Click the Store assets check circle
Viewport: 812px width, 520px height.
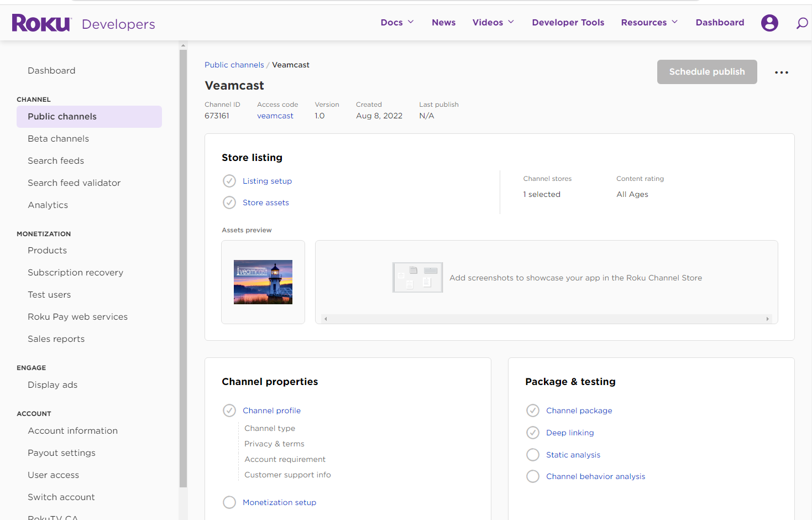pyautogui.click(x=229, y=202)
